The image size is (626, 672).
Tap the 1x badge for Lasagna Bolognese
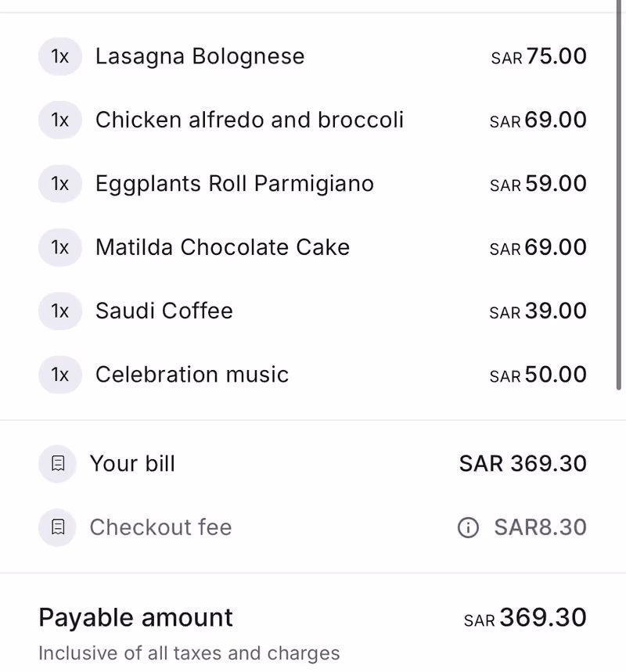(60, 56)
